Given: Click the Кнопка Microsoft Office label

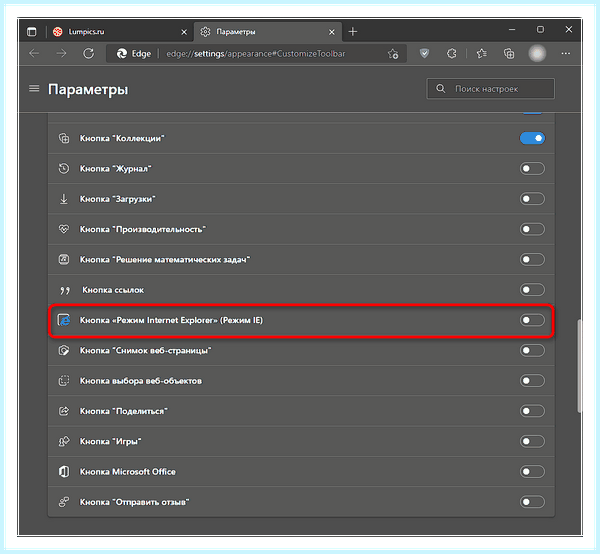Looking at the screenshot, I should click(x=128, y=472).
